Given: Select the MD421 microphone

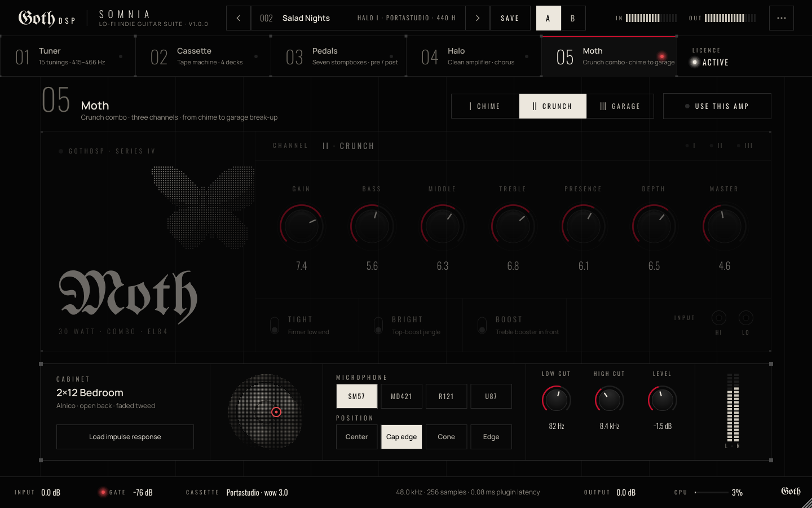Looking at the screenshot, I should tap(401, 396).
